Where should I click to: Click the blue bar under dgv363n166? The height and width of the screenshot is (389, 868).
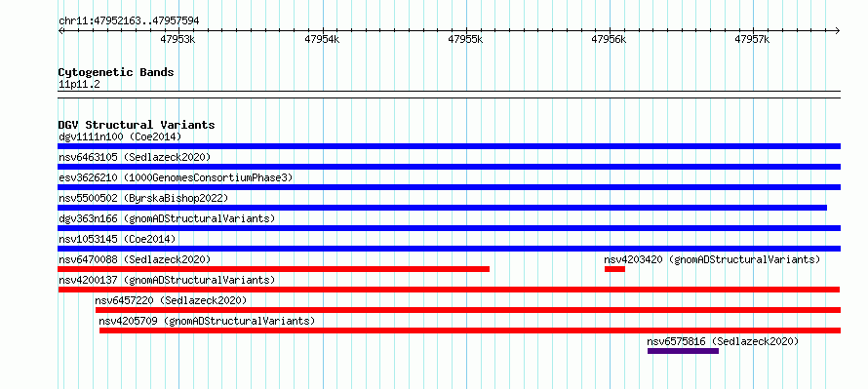pyautogui.click(x=449, y=228)
